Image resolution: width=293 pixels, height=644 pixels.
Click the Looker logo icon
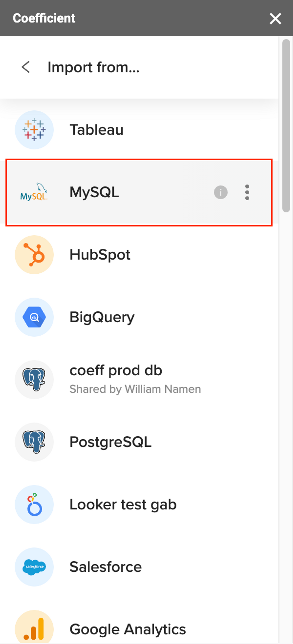tap(34, 505)
